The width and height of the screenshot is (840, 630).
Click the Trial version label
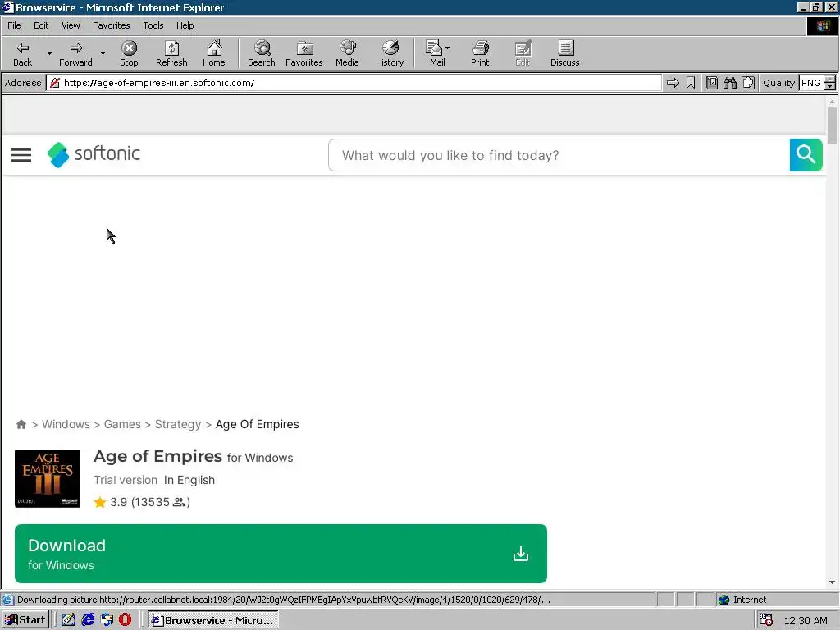[126, 480]
